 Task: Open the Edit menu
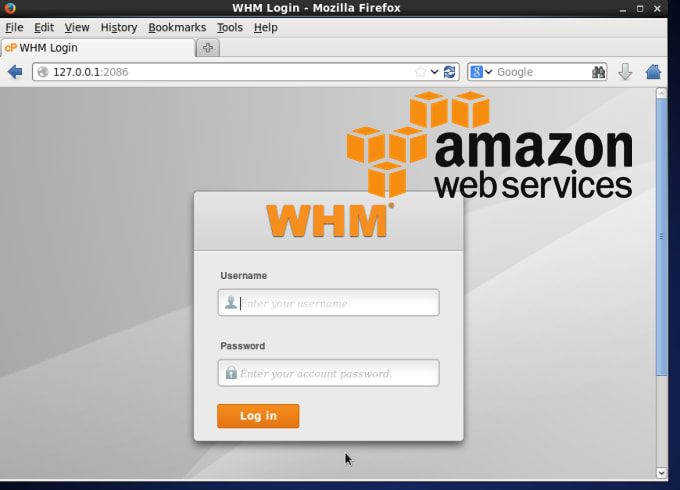[44, 27]
